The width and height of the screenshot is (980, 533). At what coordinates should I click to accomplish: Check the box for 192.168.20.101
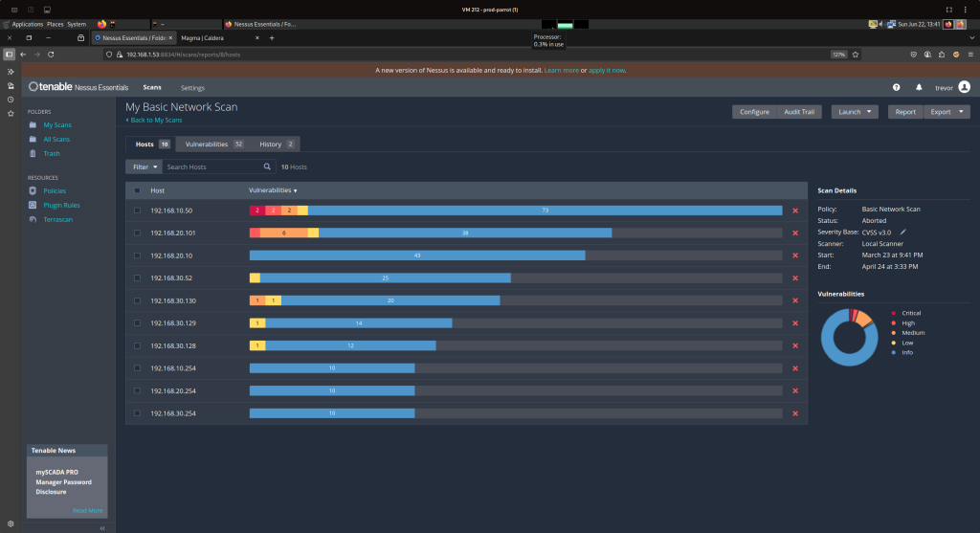click(138, 233)
